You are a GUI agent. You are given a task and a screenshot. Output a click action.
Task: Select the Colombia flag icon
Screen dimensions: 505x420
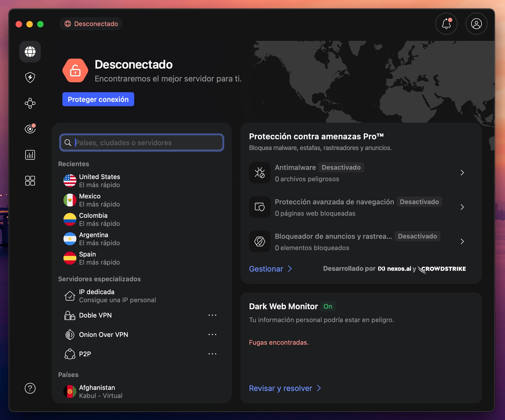[70, 219]
